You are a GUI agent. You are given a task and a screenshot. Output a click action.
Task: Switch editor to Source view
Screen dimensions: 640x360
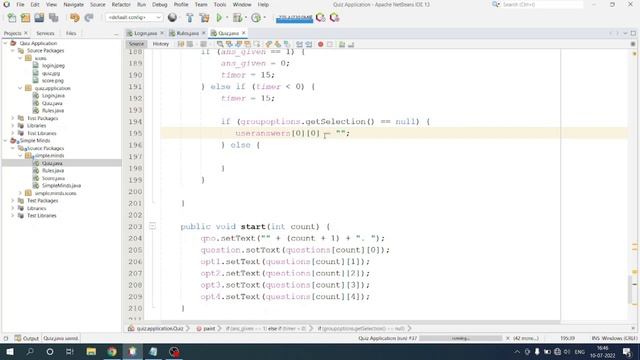(136, 44)
